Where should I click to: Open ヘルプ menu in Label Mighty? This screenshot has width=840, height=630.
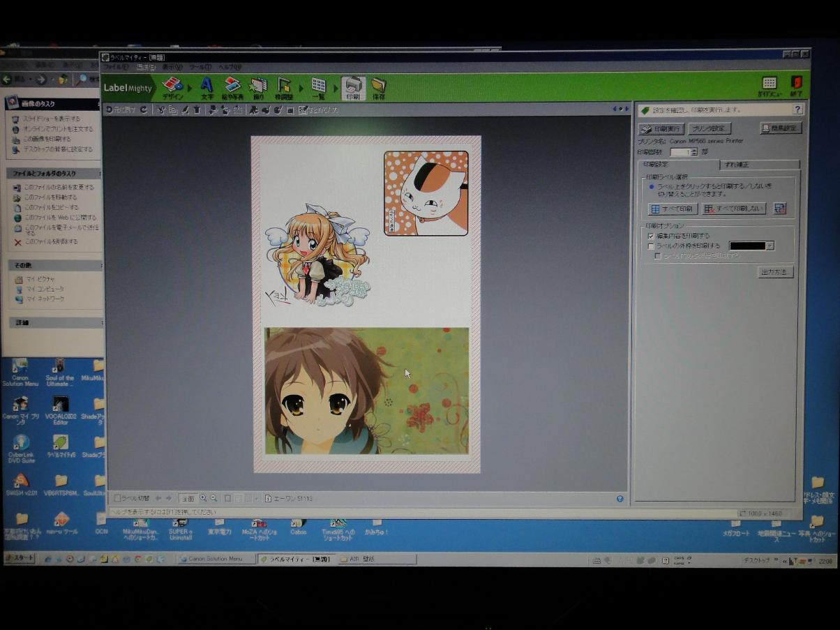pos(230,67)
